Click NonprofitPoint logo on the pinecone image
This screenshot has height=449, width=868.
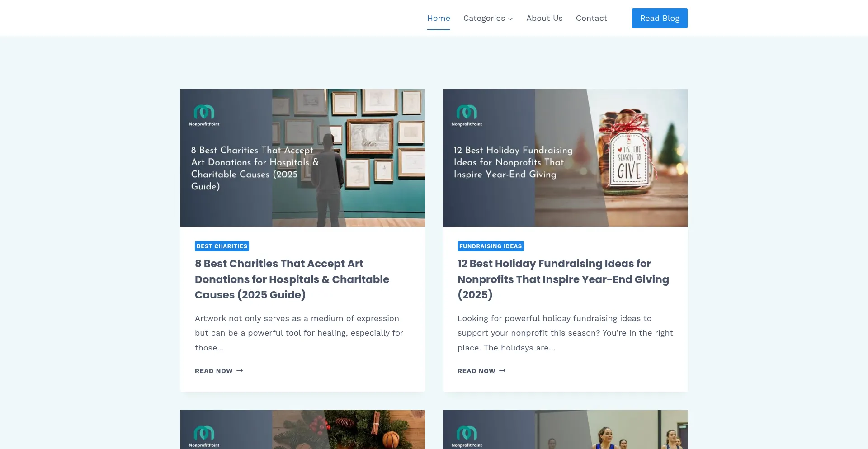(204, 436)
